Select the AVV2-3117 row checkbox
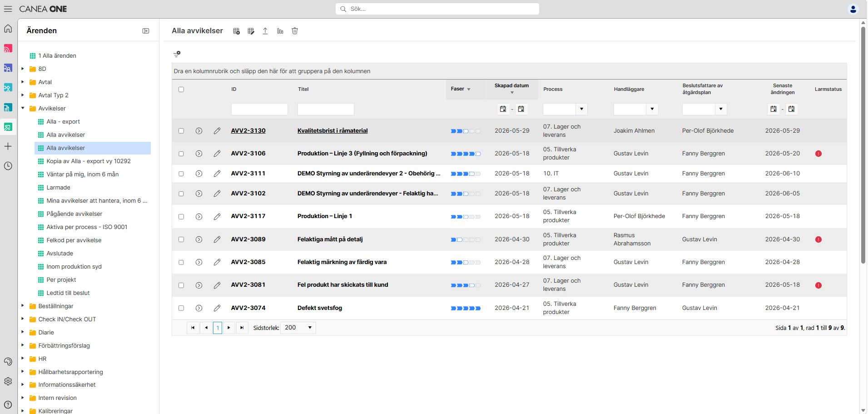 click(181, 217)
